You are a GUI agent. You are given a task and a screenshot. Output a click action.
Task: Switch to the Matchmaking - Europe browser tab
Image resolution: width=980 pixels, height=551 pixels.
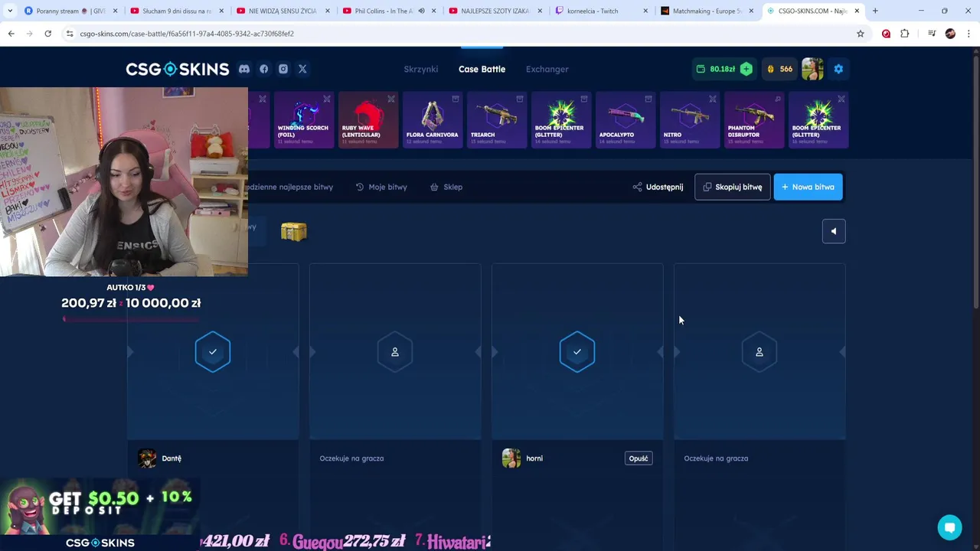(x=707, y=11)
